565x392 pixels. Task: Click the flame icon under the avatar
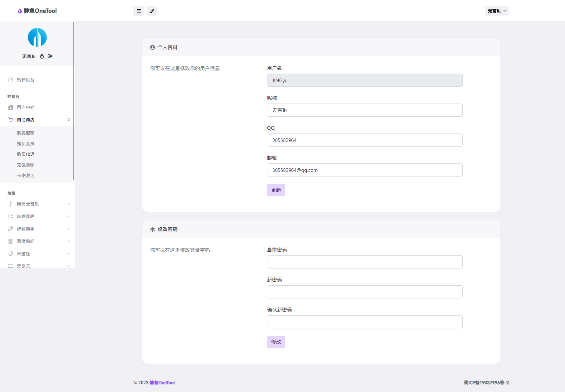point(42,56)
